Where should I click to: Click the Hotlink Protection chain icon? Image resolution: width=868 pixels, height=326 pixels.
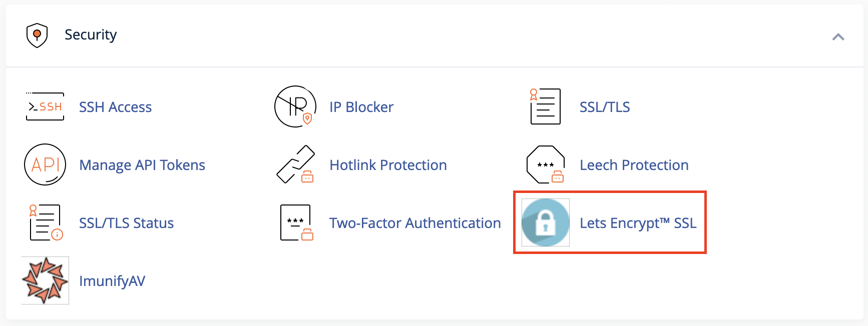coord(295,164)
